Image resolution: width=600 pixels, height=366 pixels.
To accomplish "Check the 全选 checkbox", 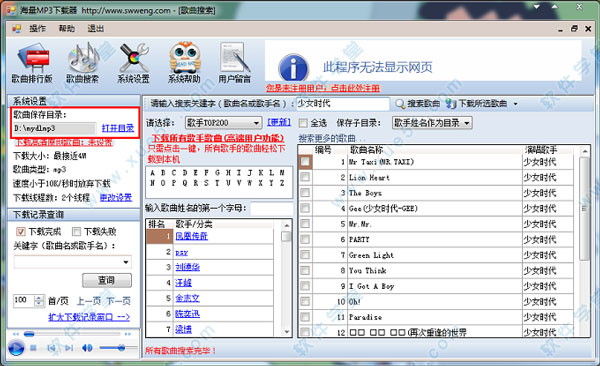I will click(x=303, y=123).
